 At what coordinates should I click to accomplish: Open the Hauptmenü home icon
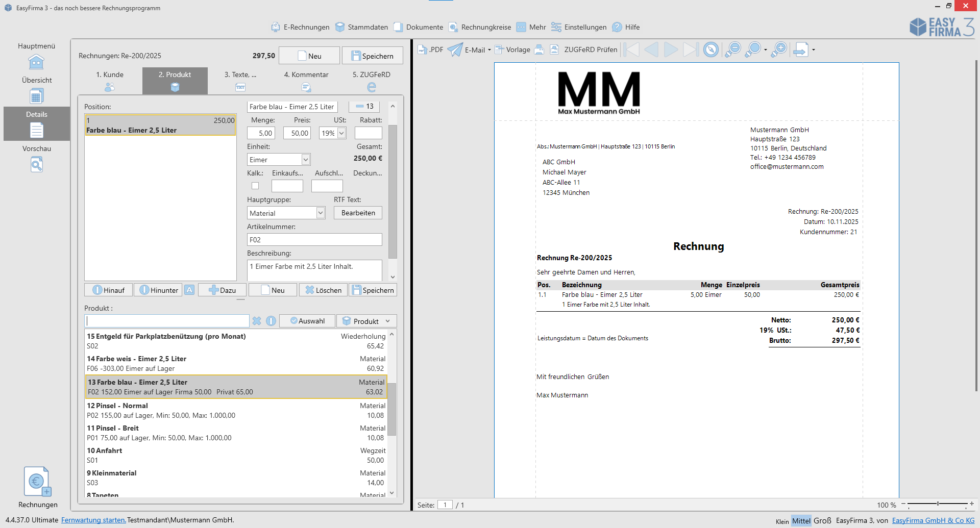[36, 62]
